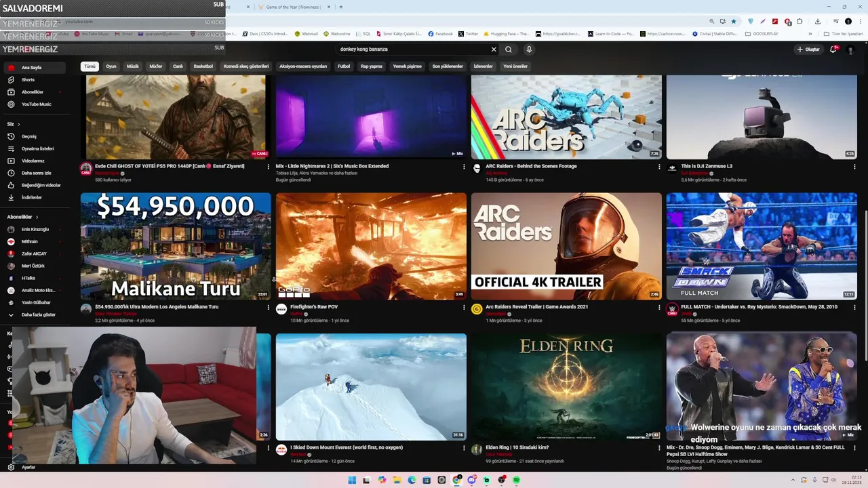Open Ayarlar settings gear in sidebar
The image size is (868, 488).
(x=11, y=468)
